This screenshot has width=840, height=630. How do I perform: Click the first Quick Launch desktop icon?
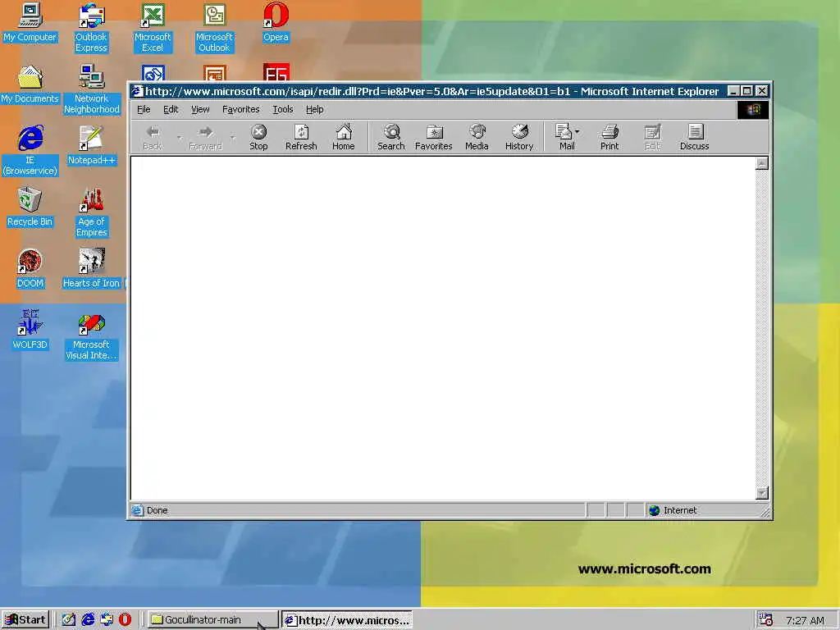click(69, 620)
